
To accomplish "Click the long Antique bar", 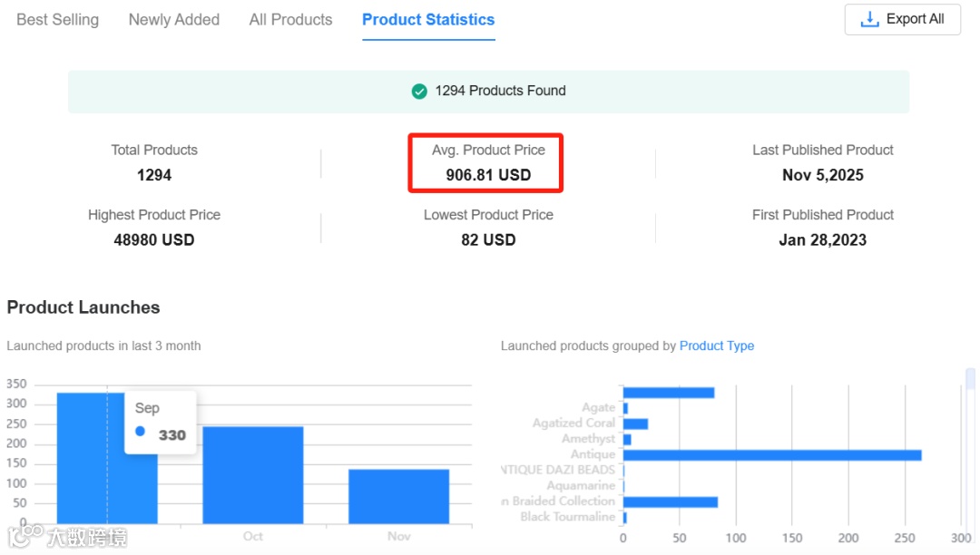I will pos(771,455).
